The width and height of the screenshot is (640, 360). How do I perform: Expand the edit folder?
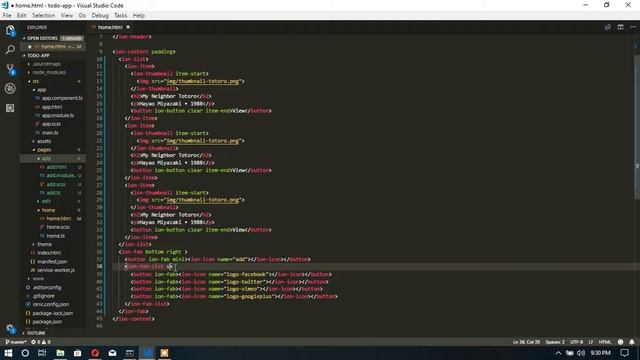[x=46, y=201]
